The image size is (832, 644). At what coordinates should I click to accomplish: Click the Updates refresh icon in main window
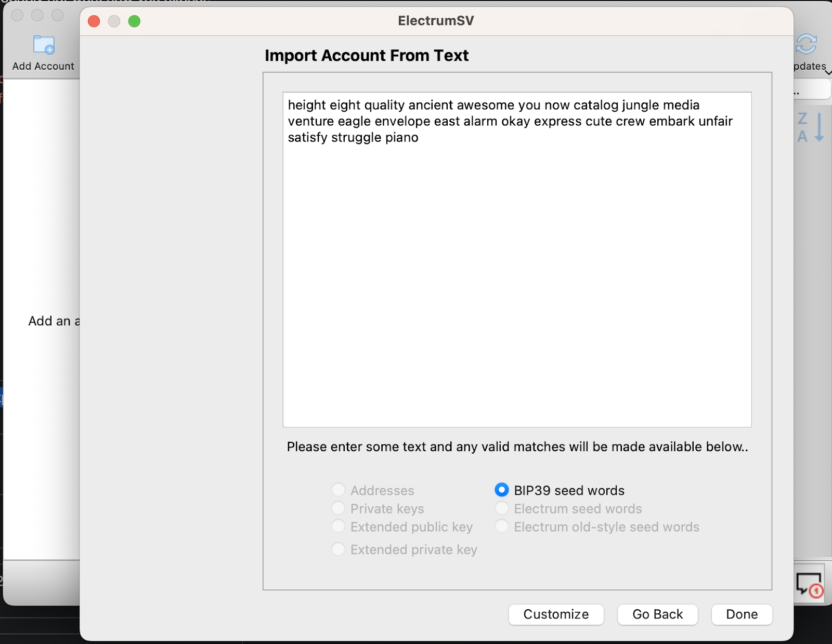806,44
